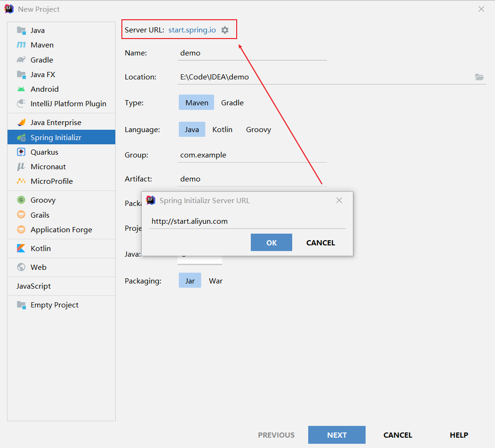Click the start.spring.io server link
495x448 pixels.
click(x=192, y=30)
